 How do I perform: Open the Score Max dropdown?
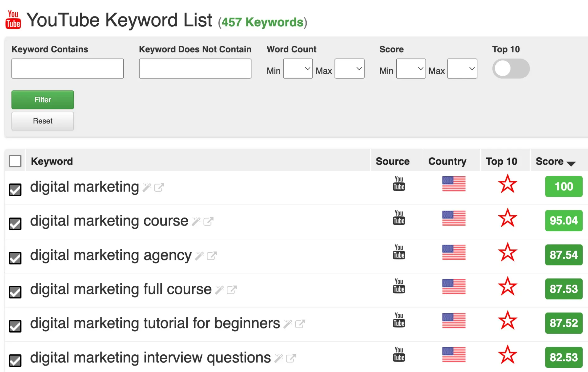pos(462,69)
